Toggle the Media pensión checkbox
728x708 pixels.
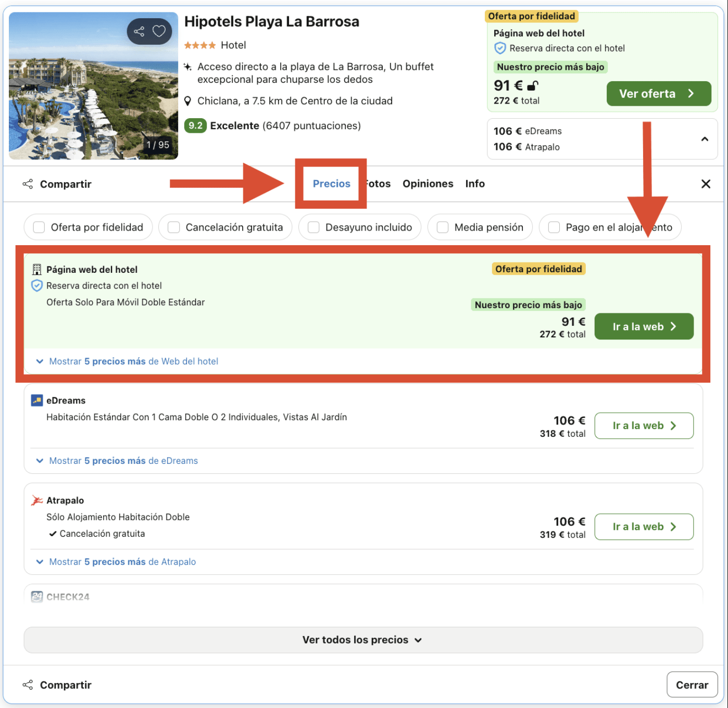pyautogui.click(x=443, y=227)
